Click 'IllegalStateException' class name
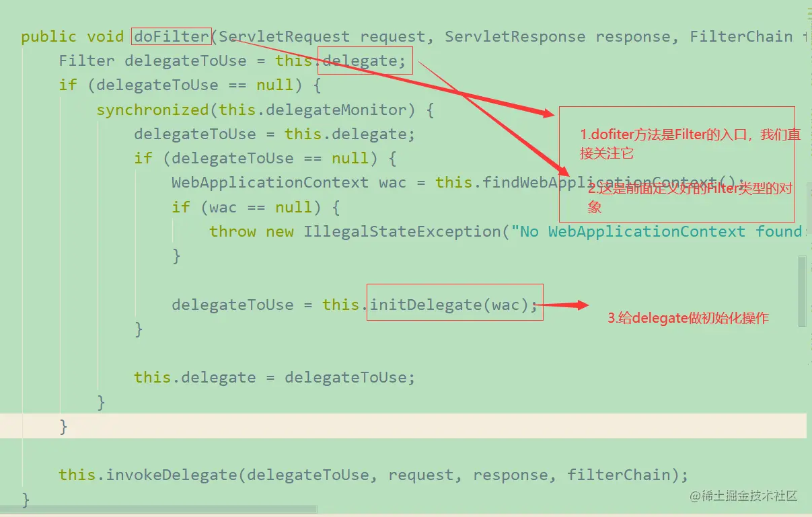 402,231
